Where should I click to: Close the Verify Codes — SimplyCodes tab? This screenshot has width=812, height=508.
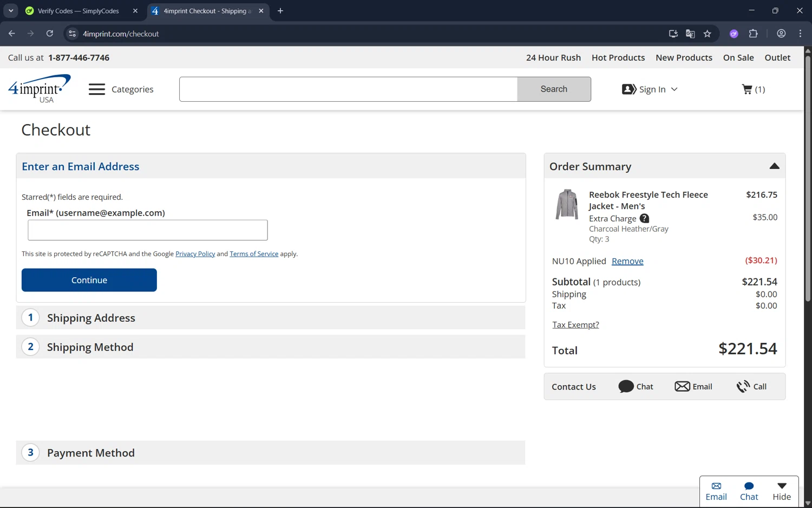click(135, 11)
